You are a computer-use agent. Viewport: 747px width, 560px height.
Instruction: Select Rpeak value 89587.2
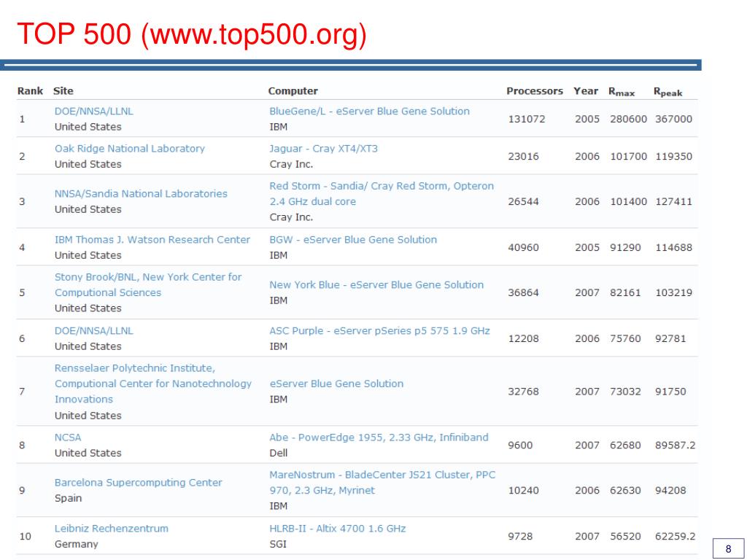[676, 446]
